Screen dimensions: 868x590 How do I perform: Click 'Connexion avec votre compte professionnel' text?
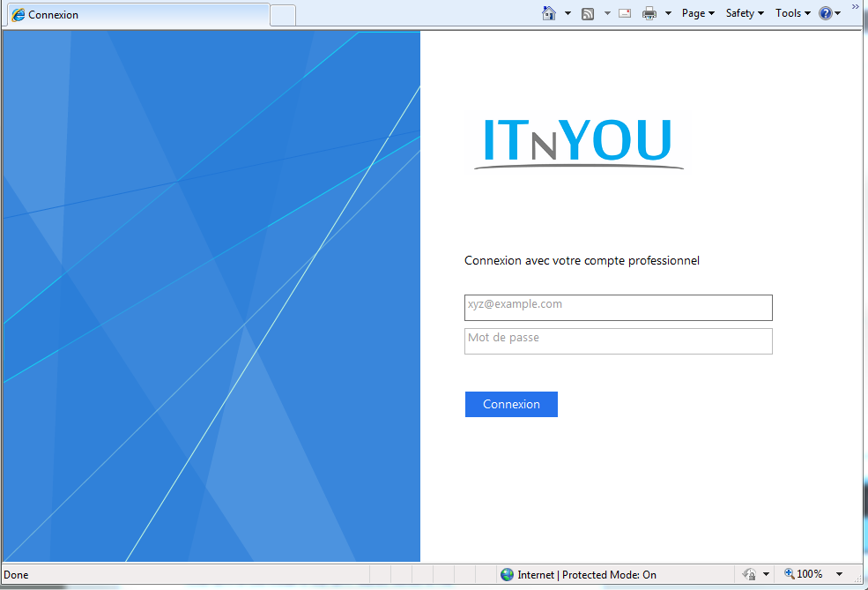582,260
